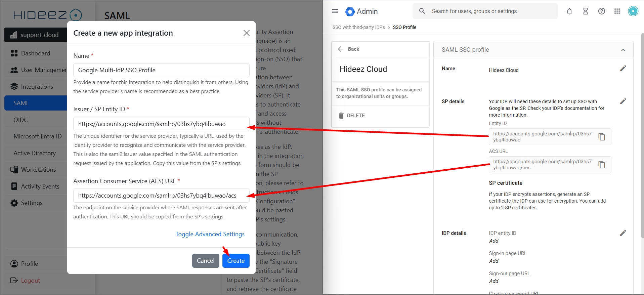Viewport: 644px width, 295px height.
Task: Select Active Directory in sidebar
Action: tap(36, 153)
